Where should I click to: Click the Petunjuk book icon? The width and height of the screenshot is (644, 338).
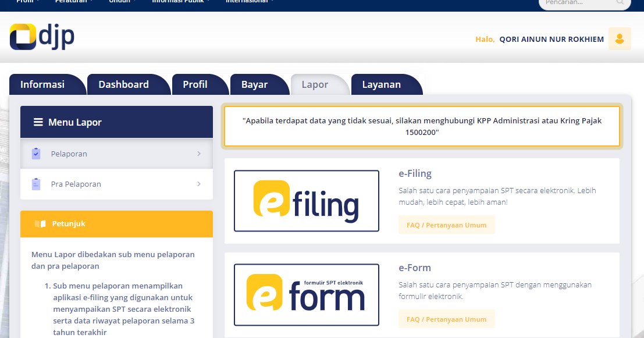tap(40, 224)
